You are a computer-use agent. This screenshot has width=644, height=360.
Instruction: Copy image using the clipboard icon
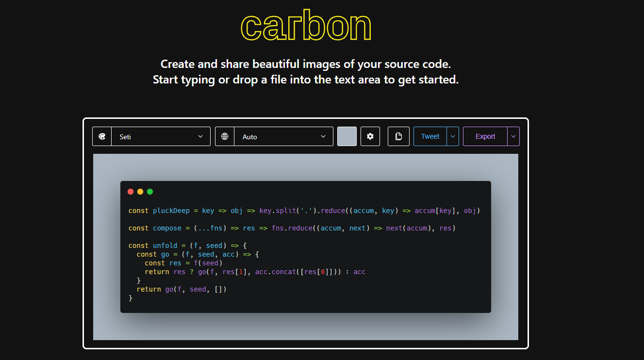point(399,136)
